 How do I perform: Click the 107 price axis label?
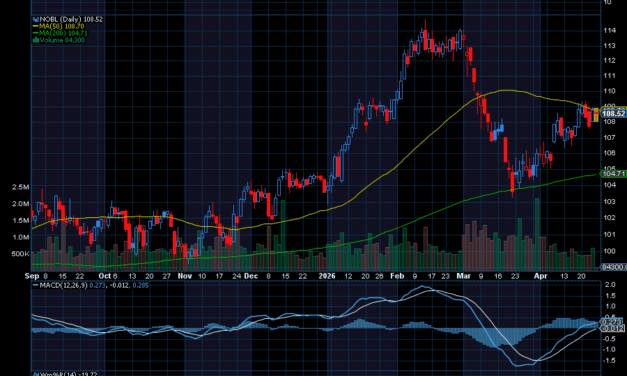coord(609,138)
